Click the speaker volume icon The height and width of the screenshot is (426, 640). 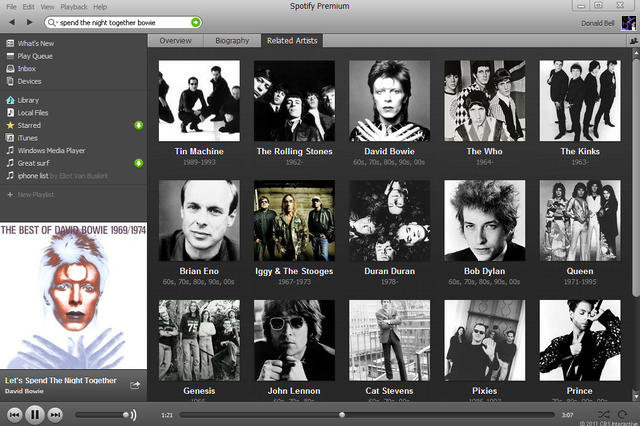click(134, 415)
